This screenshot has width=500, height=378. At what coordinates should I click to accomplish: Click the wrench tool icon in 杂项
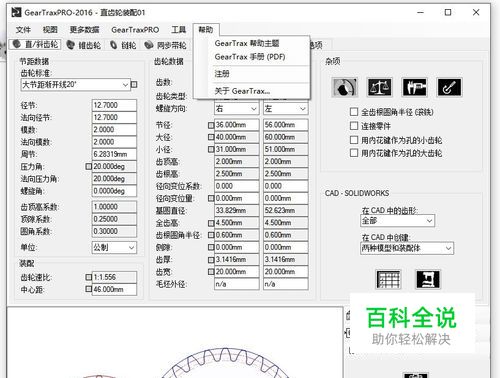coord(449,87)
